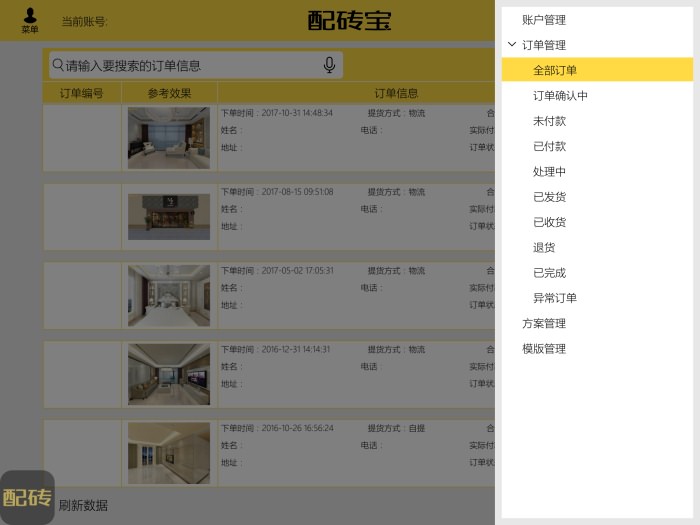Image resolution: width=700 pixels, height=525 pixels.
Task: Click the 配砖宝 title
Action: (350, 21)
